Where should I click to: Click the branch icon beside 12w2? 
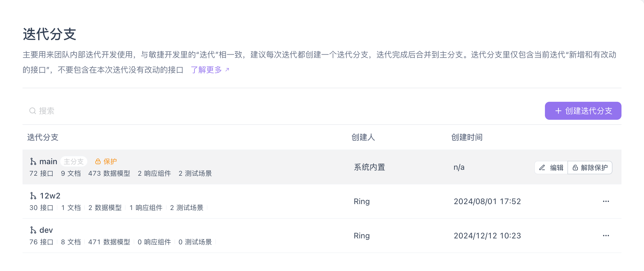(33, 195)
